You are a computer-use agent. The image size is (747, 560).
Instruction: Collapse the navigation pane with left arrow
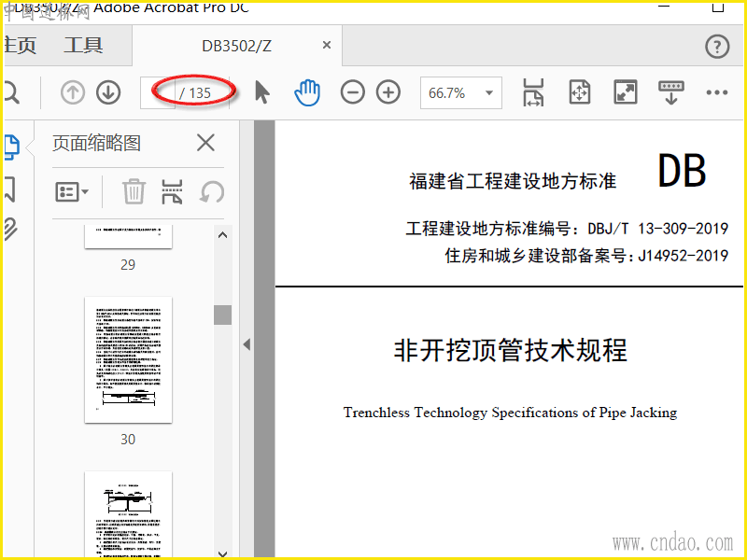coord(247,344)
